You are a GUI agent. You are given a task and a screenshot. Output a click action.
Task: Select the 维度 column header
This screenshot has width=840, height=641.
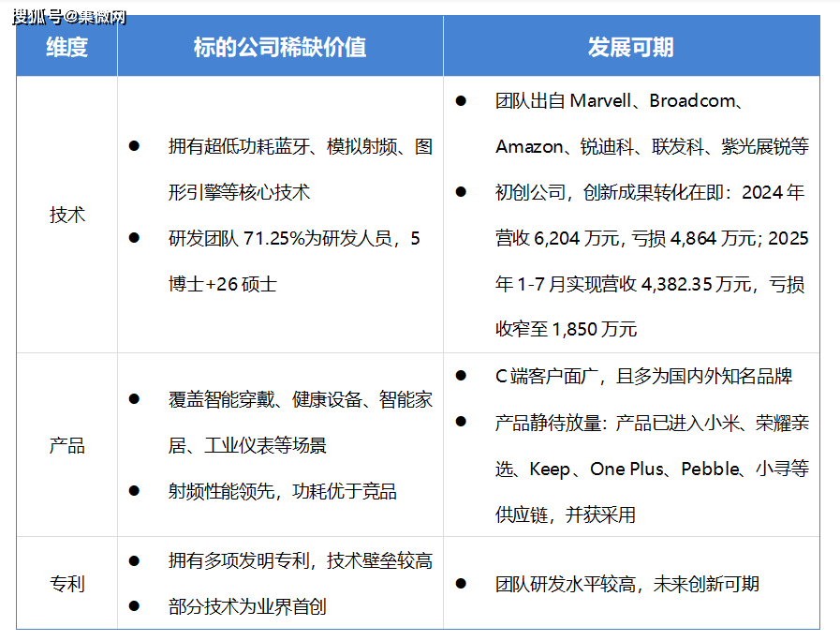[x=66, y=48]
